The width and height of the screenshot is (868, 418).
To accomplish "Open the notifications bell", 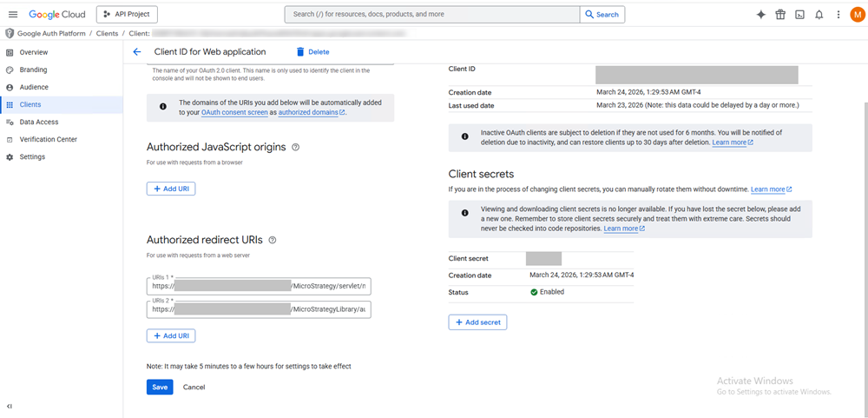I will [819, 15].
